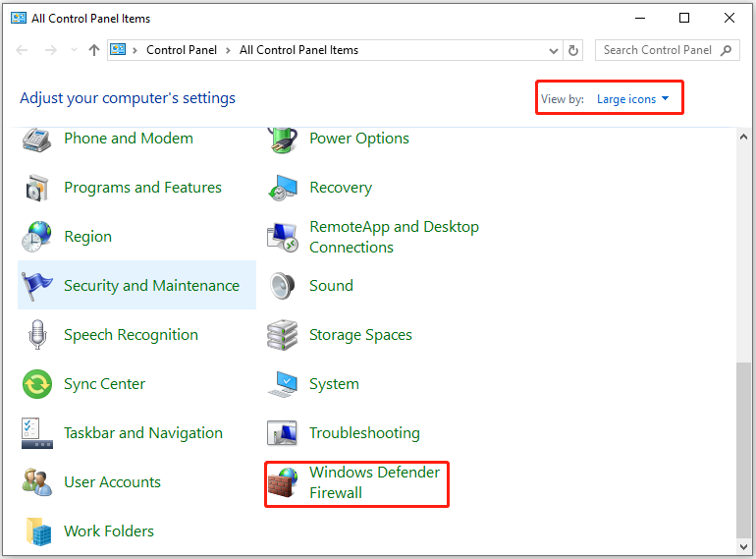The height and width of the screenshot is (559, 756).
Task: Click the scrollbar up arrow
Action: click(x=743, y=137)
